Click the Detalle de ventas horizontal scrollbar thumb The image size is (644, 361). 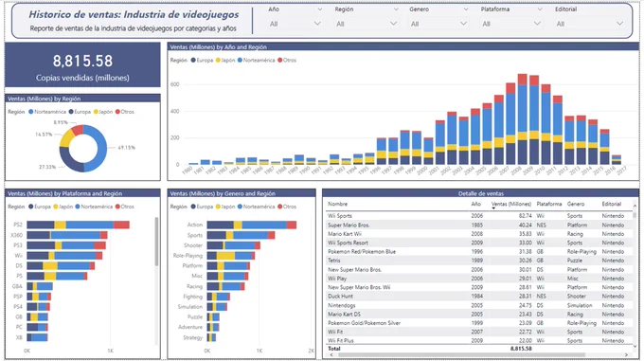click(461, 354)
